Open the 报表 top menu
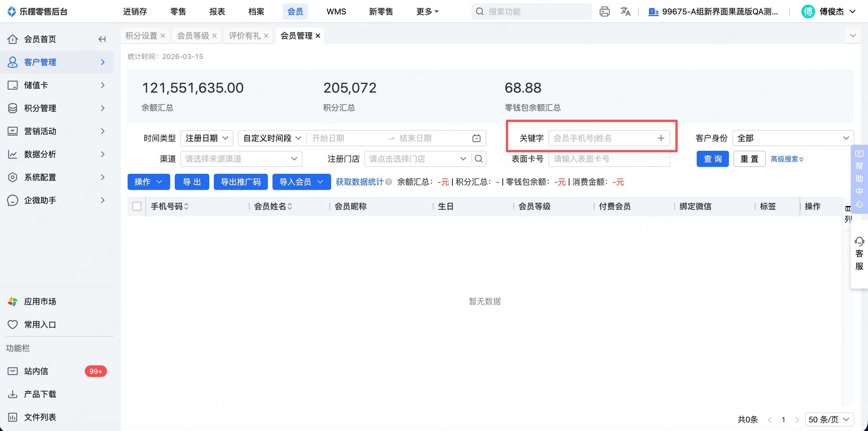This screenshot has height=431, width=868. pos(217,12)
